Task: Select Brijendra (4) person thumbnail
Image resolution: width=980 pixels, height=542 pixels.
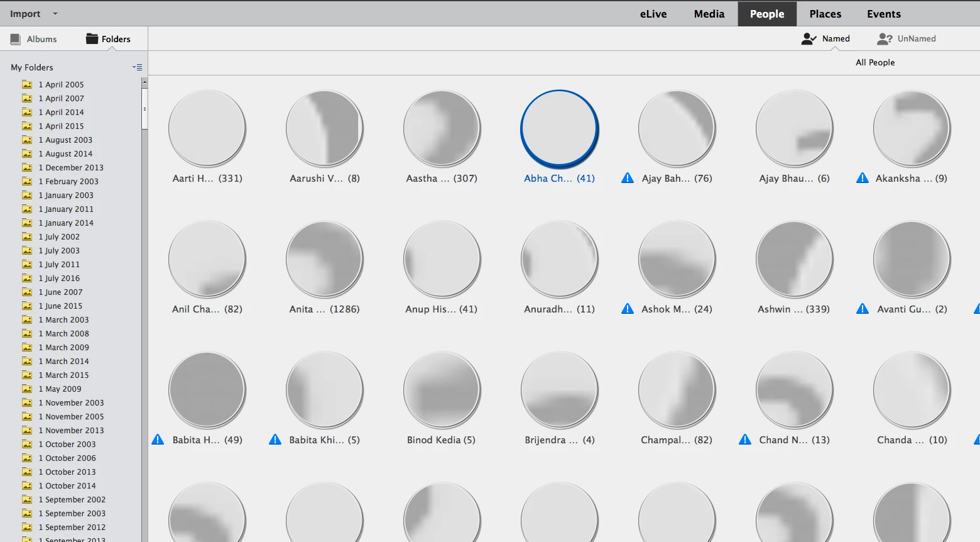Action: 559,389
